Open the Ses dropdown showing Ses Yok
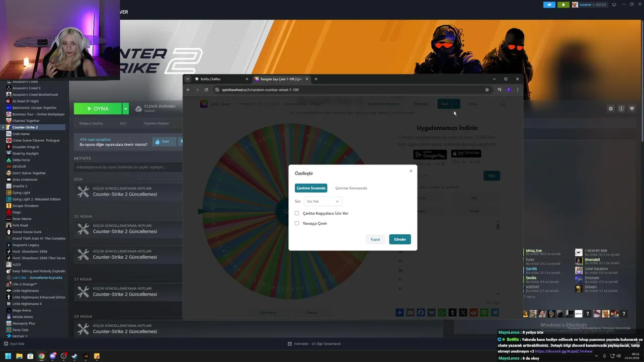 323,201
